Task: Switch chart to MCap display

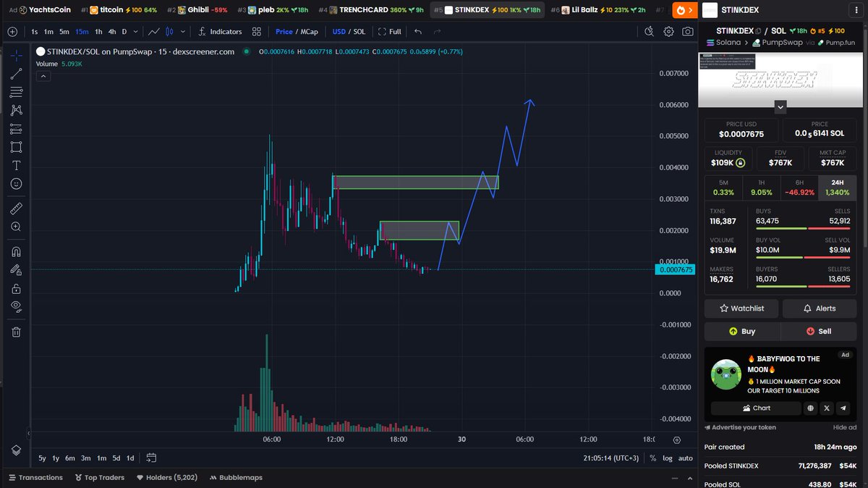Action: (309, 32)
